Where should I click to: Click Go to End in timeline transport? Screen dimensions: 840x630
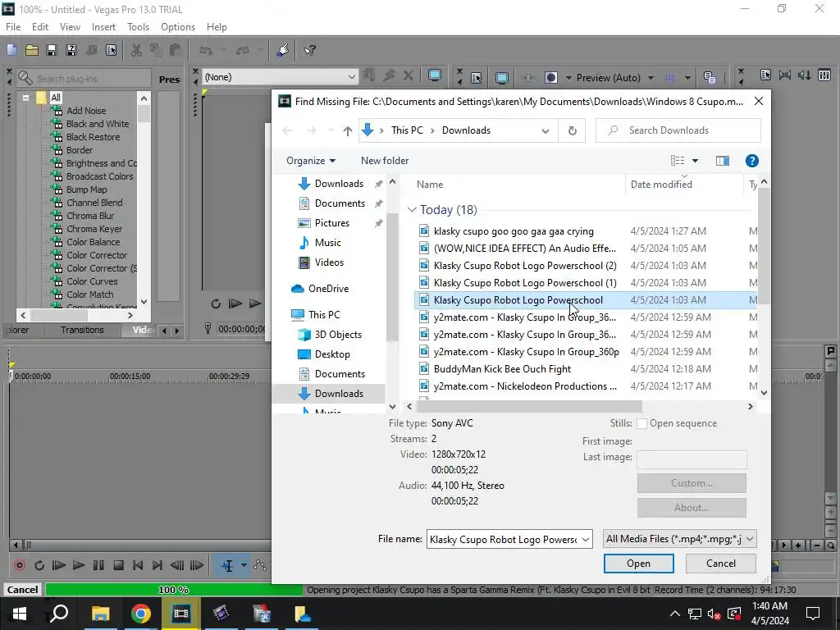tap(157, 565)
